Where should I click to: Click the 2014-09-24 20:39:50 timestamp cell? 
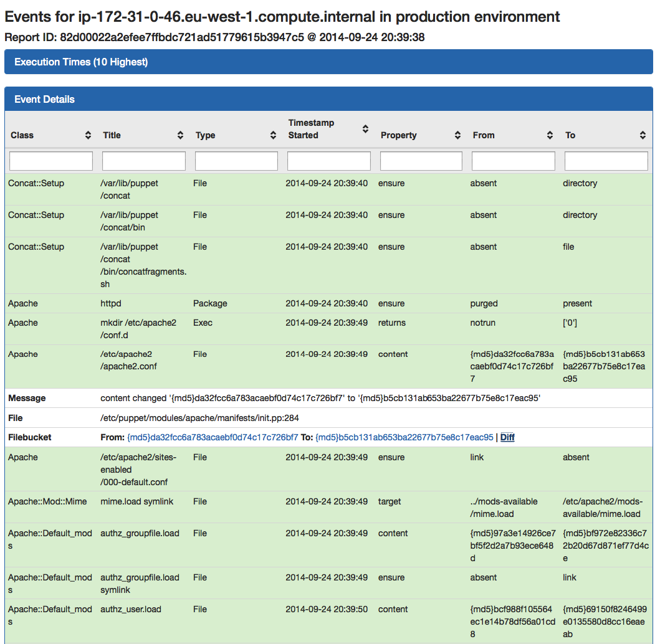(327, 609)
